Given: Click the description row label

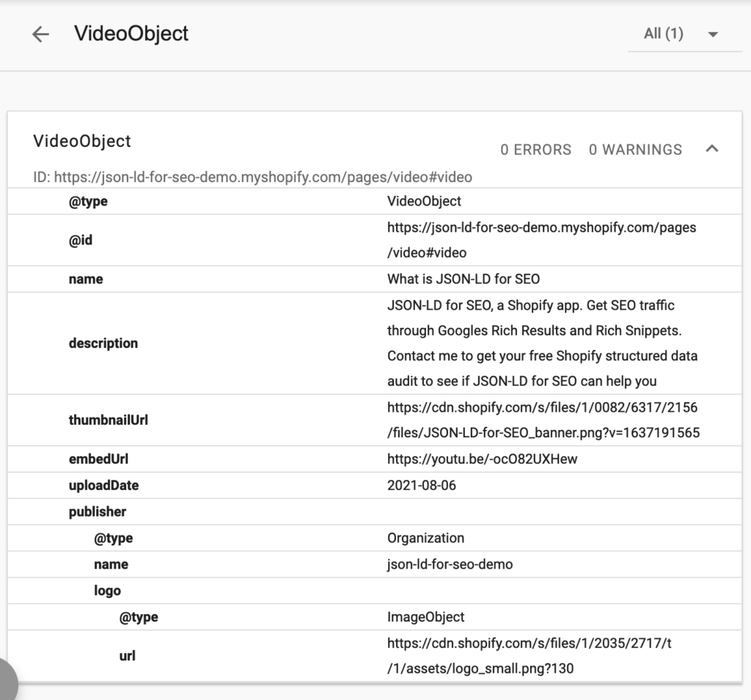Looking at the screenshot, I should 103,343.
